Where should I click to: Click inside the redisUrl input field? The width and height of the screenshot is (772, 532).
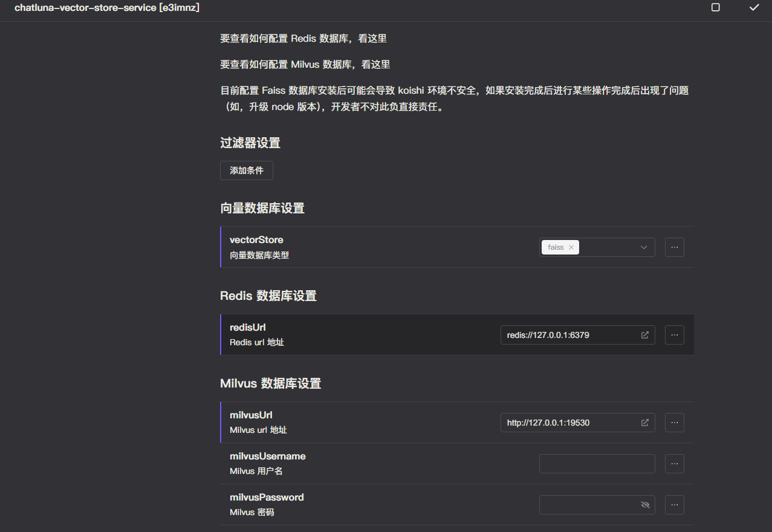(x=568, y=334)
